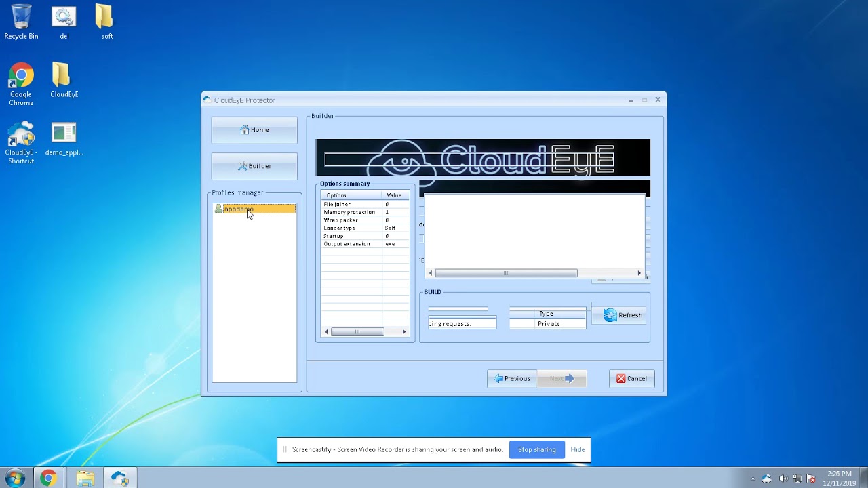
Task: Select the CloudEyE folder on desktop
Action: click(64, 81)
